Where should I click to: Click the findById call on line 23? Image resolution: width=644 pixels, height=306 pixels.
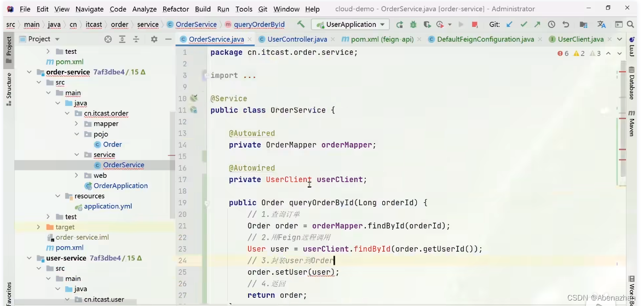pos(372,249)
